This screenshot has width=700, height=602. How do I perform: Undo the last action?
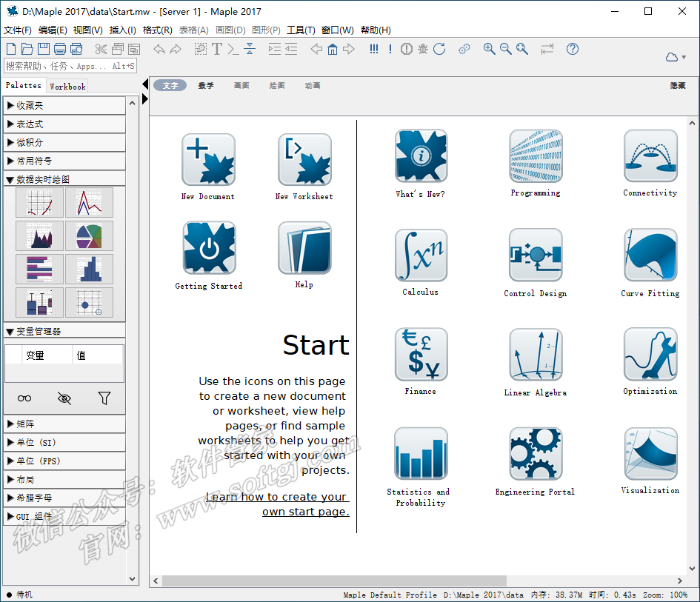click(x=159, y=49)
